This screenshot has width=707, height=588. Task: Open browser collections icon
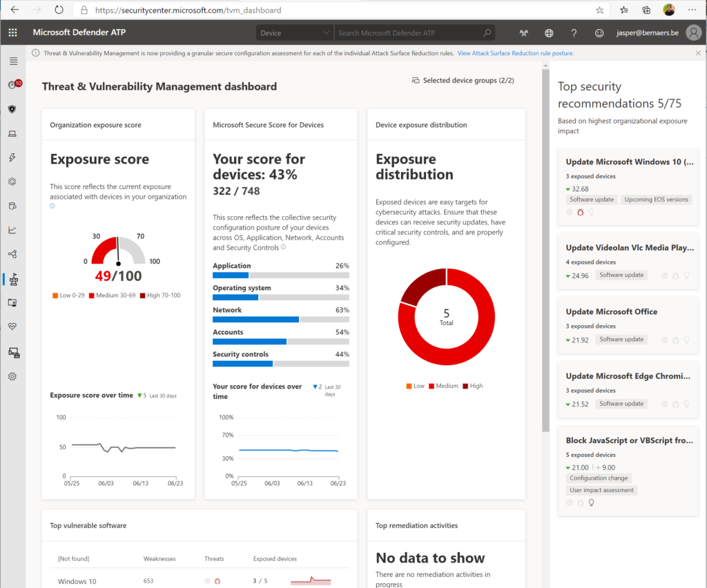(x=646, y=10)
